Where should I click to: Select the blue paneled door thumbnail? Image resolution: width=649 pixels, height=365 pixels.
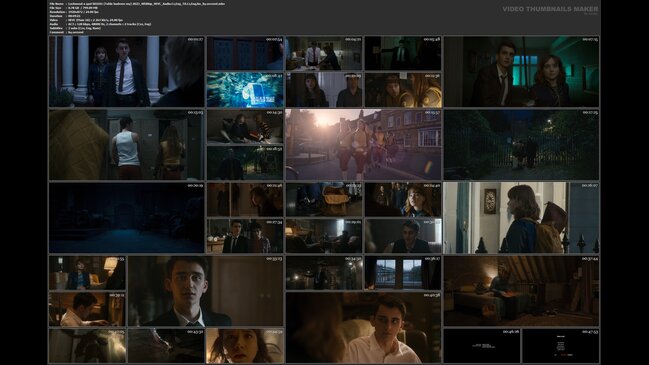(245, 53)
